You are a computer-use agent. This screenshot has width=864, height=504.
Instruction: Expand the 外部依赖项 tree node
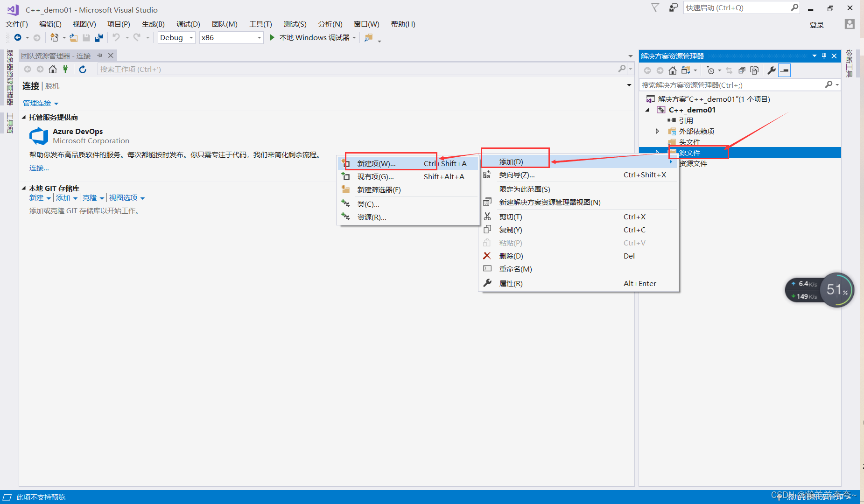click(x=657, y=131)
